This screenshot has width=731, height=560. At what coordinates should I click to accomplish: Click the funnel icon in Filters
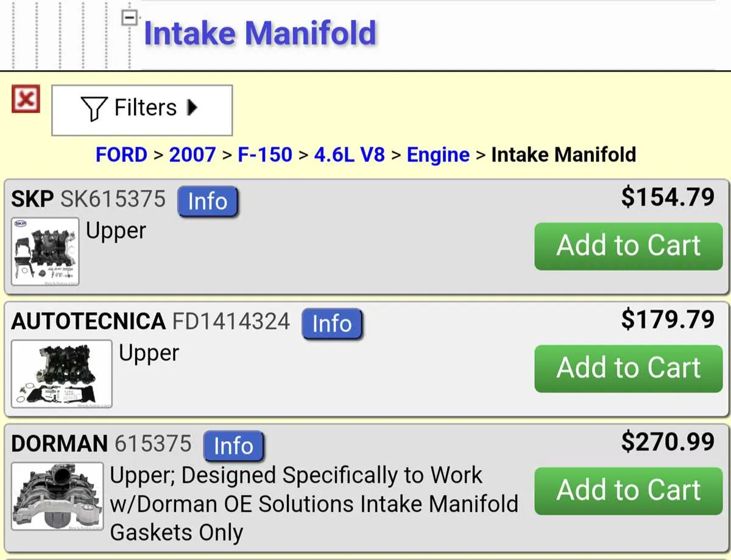coord(94,108)
